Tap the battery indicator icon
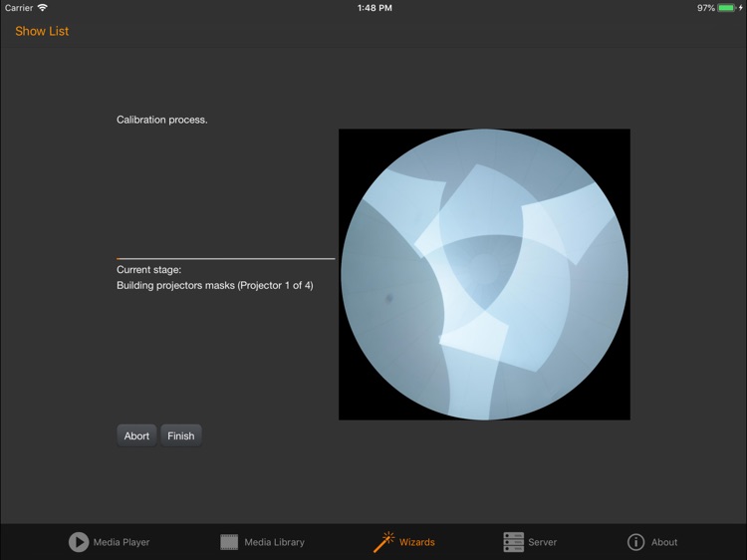747x560 pixels. coord(727,8)
